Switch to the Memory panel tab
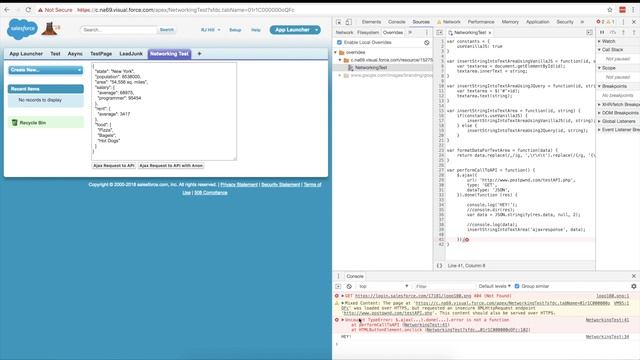 [x=510, y=22]
